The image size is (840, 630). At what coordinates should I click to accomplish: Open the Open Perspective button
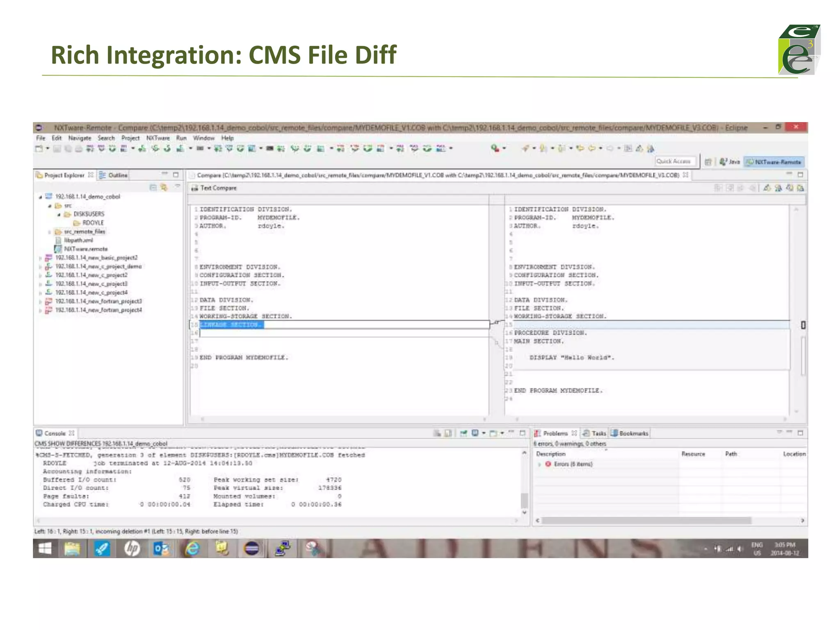click(x=708, y=162)
